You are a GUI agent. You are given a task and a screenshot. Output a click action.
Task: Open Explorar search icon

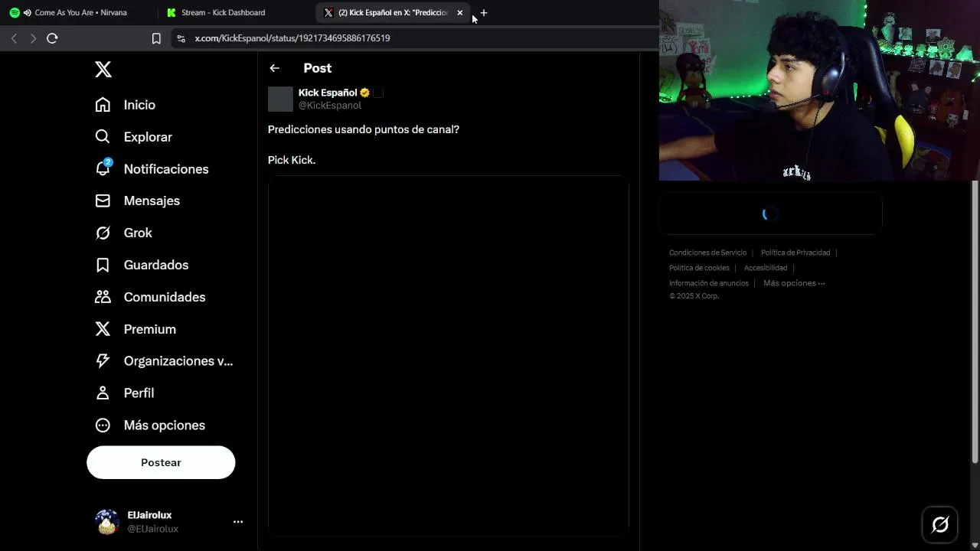click(x=103, y=137)
